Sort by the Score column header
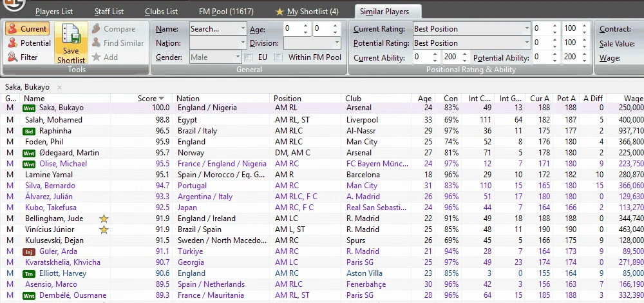The width and height of the screenshot is (644, 303). (x=150, y=98)
